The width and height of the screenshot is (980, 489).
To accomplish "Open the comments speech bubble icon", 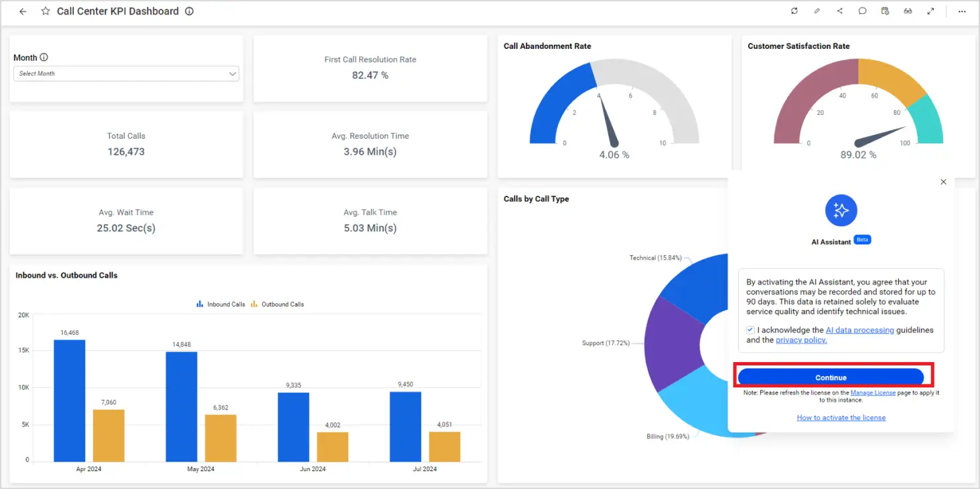I will point(862,11).
